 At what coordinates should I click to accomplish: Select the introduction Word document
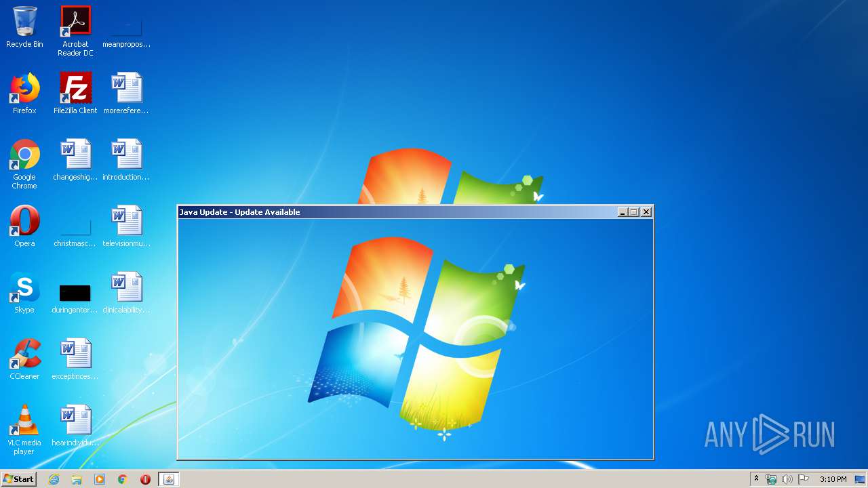(126, 160)
